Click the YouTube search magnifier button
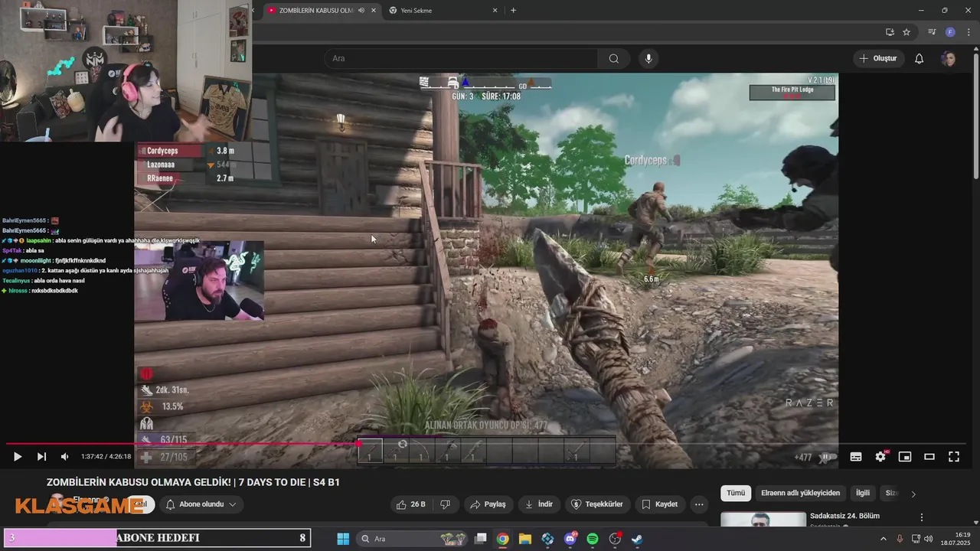Viewport: 980px width, 551px height. [614, 58]
